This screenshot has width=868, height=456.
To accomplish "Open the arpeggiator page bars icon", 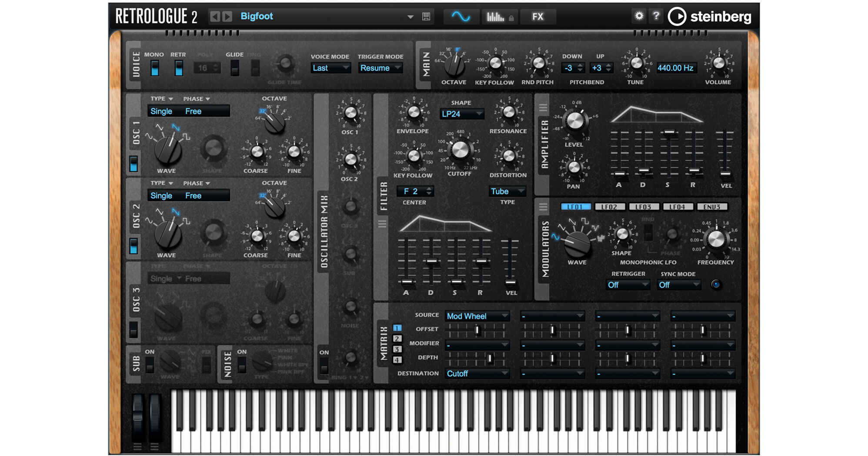I will coord(499,17).
